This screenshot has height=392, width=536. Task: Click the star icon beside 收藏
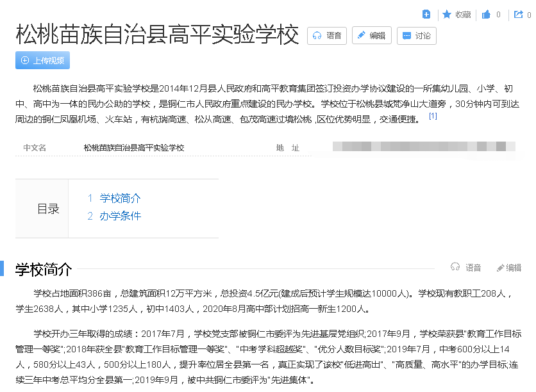(x=446, y=14)
